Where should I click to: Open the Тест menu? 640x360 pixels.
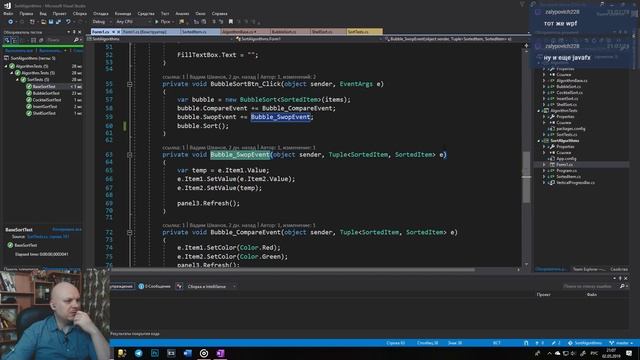165,13
